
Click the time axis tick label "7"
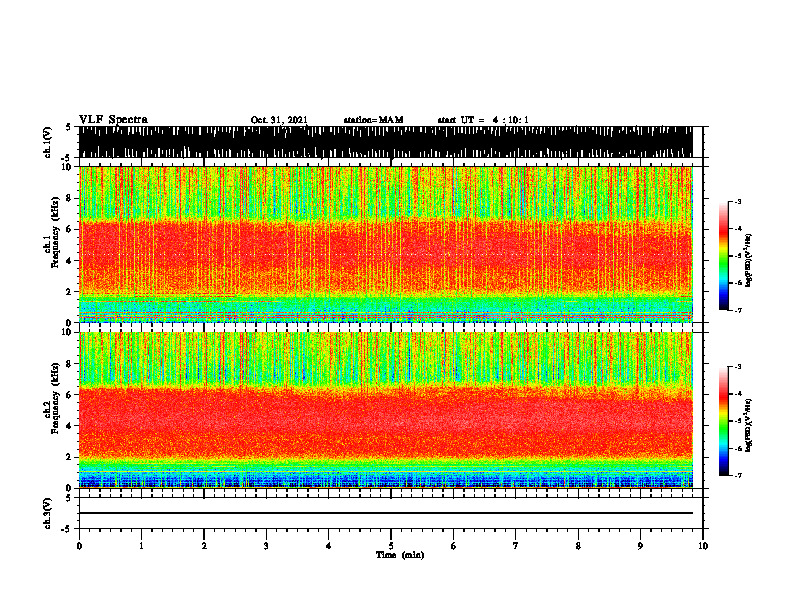516,546
